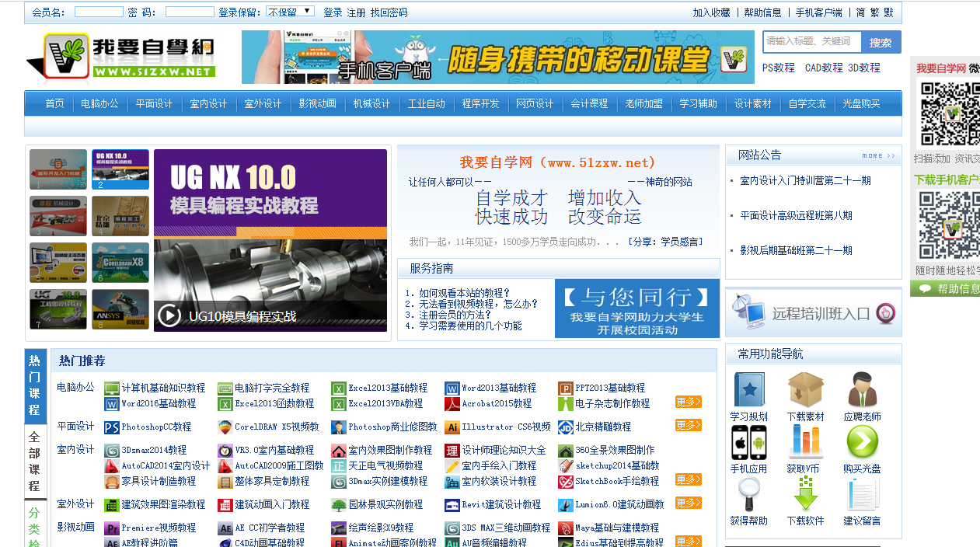Open the 下载素材 box icon
980x547 pixels.
(805, 390)
